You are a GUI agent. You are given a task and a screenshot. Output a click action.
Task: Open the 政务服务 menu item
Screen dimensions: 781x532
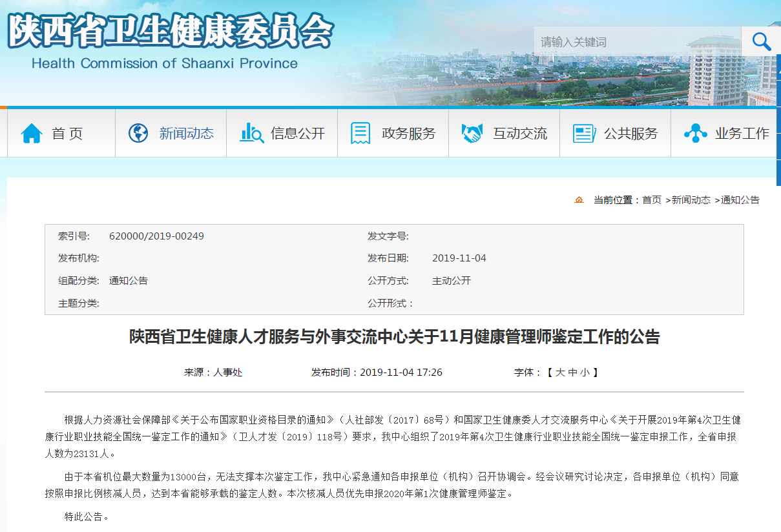pyautogui.click(x=408, y=134)
